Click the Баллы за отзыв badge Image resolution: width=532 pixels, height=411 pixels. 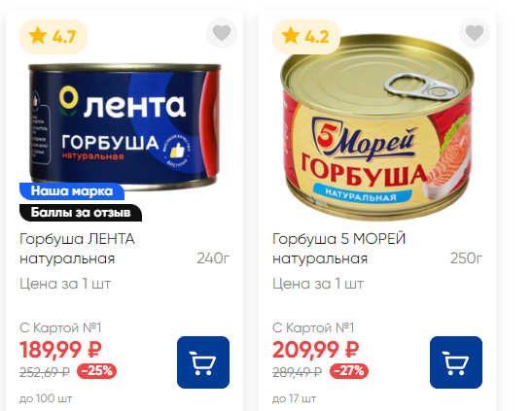pos(81,213)
